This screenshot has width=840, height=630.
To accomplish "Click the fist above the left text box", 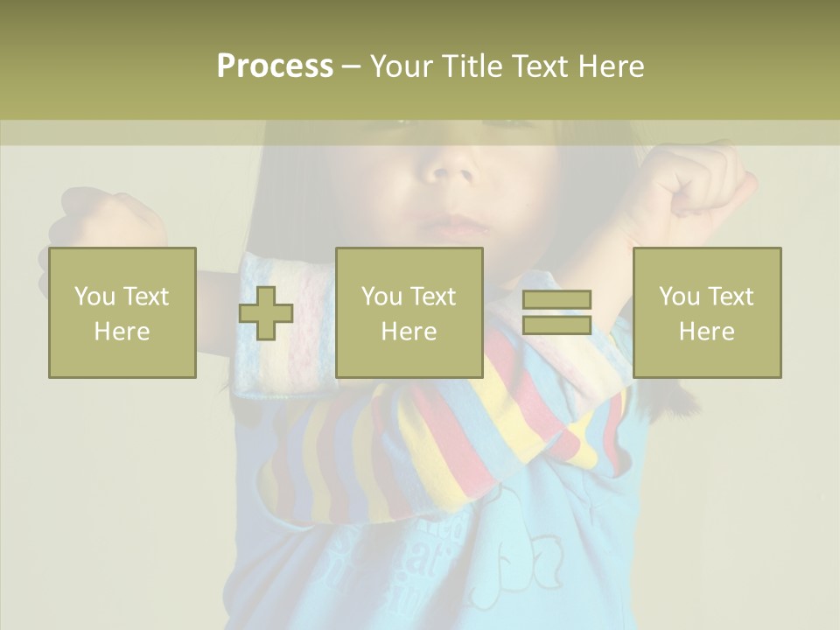I will click(x=109, y=219).
